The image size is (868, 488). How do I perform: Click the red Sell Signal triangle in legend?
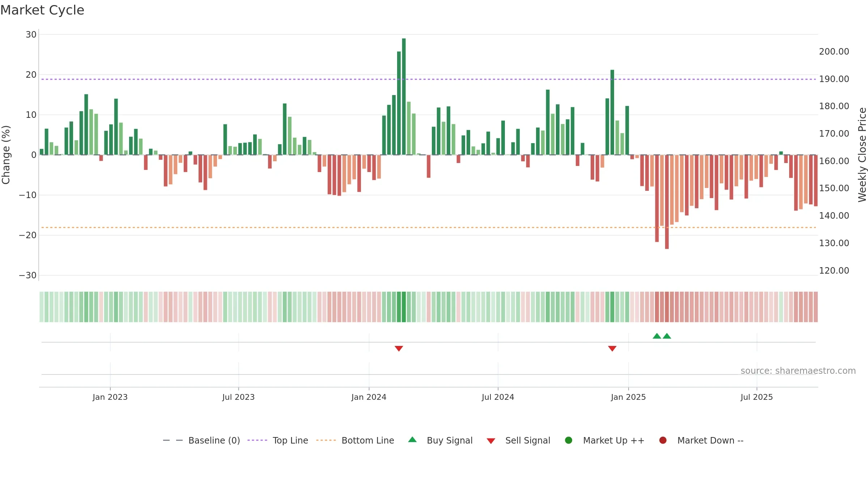(x=491, y=441)
